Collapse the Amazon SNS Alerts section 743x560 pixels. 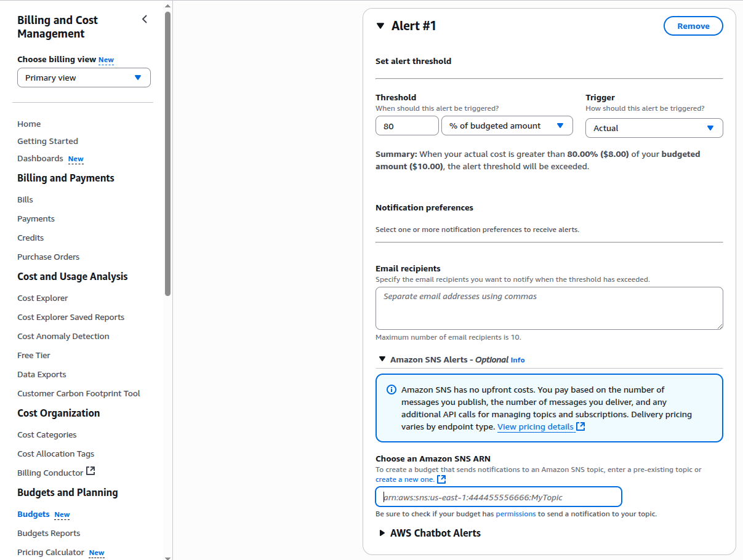[382, 359]
